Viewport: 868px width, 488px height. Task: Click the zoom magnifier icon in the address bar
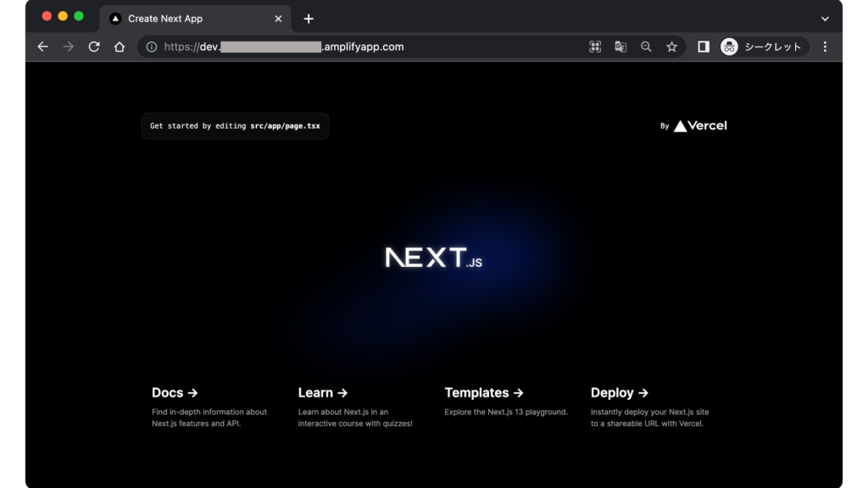(646, 47)
